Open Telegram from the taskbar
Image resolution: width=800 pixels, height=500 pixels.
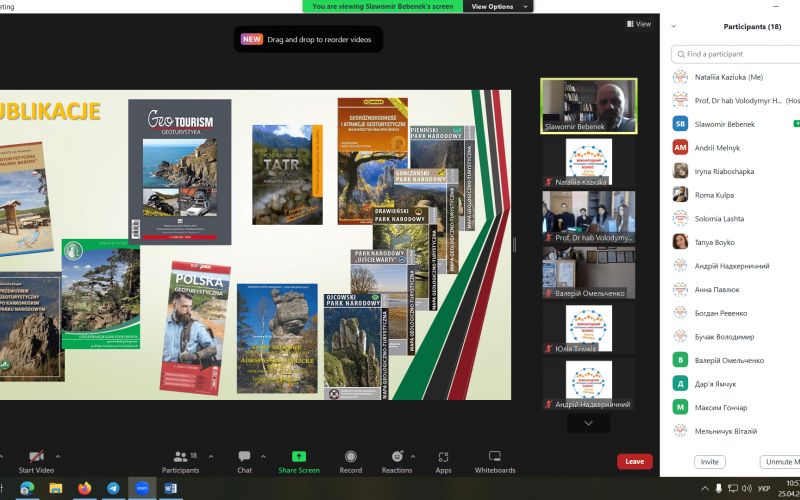[x=113, y=489]
